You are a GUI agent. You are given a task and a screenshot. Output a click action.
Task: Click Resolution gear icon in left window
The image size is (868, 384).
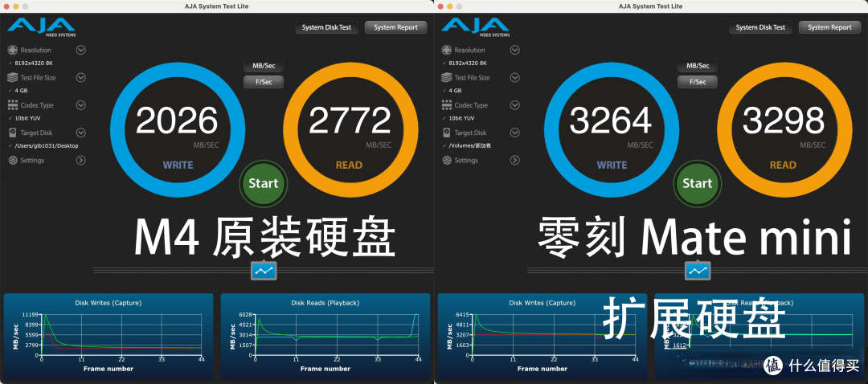click(x=12, y=50)
